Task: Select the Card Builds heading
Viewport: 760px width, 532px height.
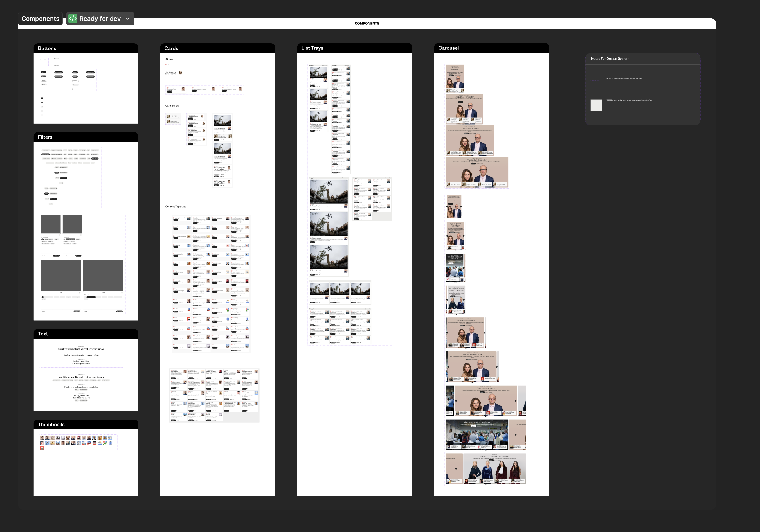Action: [172, 105]
